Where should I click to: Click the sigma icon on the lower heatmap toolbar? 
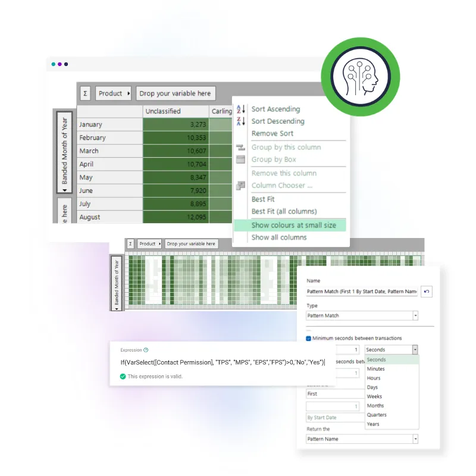point(129,243)
